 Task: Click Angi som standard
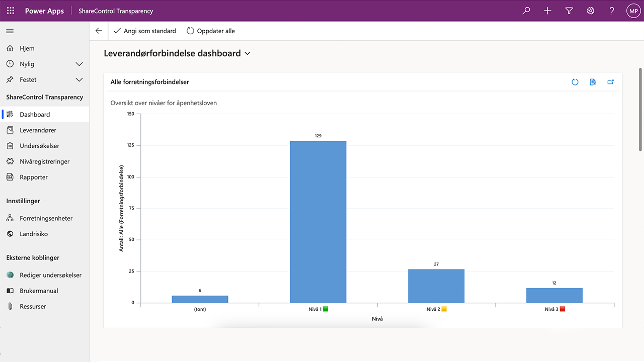pos(144,31)
